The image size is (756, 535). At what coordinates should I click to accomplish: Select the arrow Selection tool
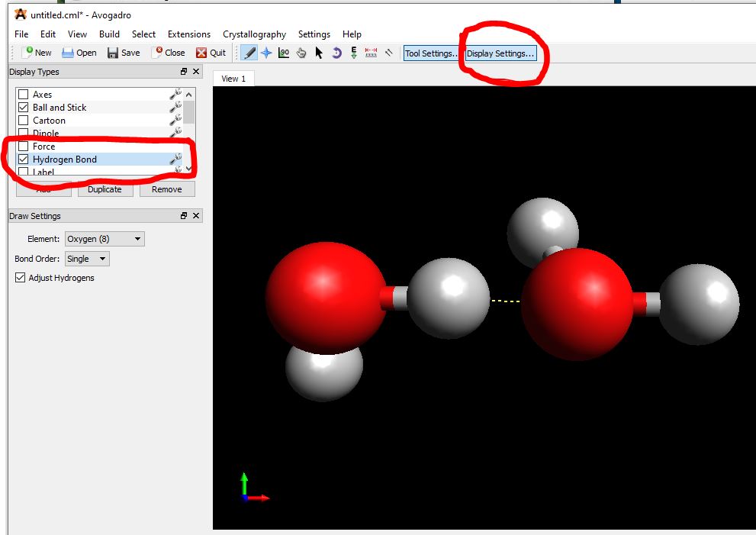tap(319, 53)
